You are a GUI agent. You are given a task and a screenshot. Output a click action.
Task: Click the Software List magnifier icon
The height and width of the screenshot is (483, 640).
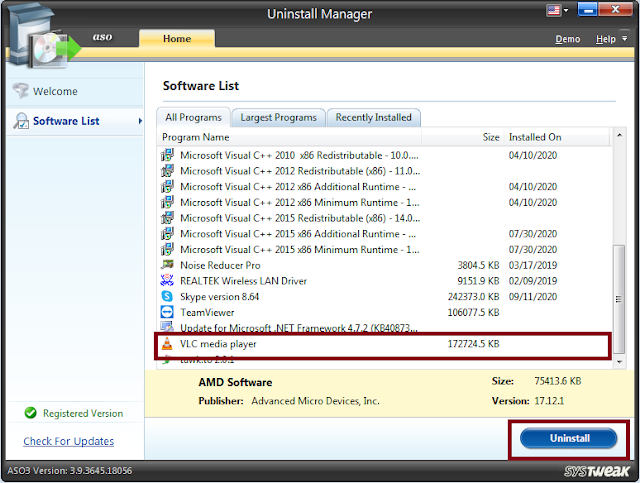click(21, 121)
